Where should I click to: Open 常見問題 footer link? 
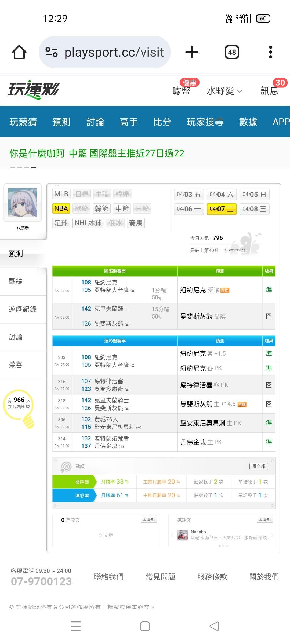point(161,577)
